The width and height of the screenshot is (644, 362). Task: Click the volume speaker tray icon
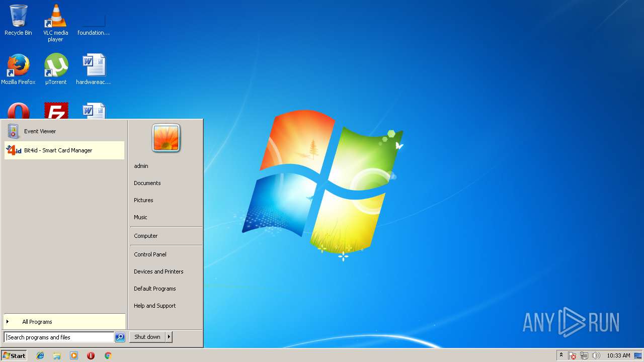tap(596, 355)
